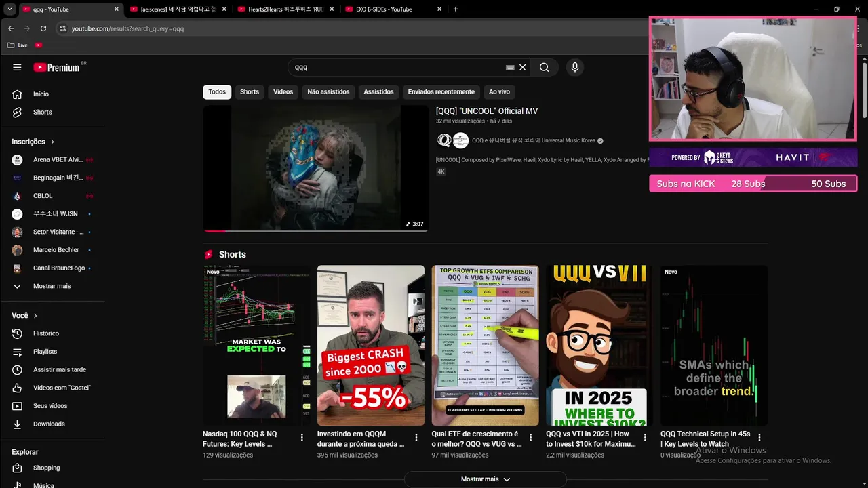The image size is (868, 488).
Task: Open a new browser tab
Action: point(455,9)
